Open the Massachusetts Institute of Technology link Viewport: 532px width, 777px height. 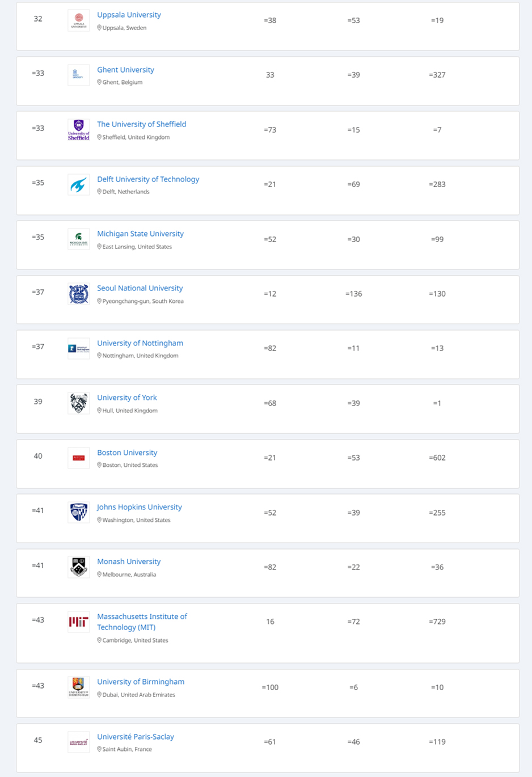tap(142, 616)
